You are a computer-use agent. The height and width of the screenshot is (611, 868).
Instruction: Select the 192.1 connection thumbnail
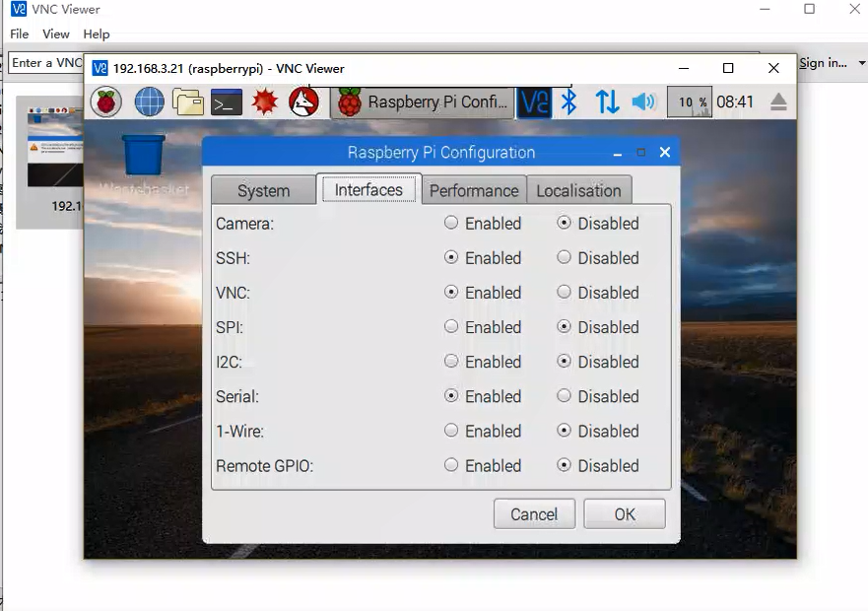click(50, 163)
